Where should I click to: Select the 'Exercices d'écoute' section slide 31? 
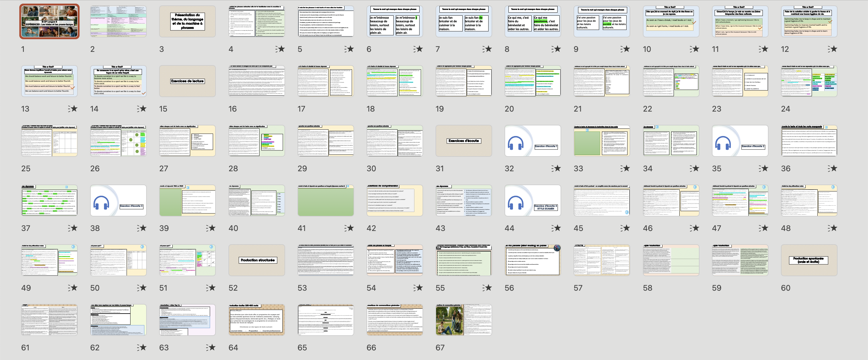pyautogui.click(x=464, y=141)
